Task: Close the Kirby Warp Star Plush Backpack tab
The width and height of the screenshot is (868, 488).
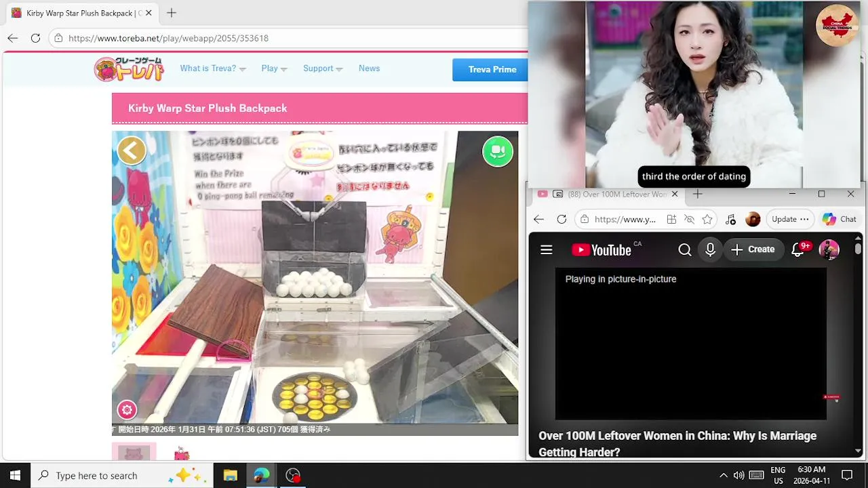Action: (149, 13)
